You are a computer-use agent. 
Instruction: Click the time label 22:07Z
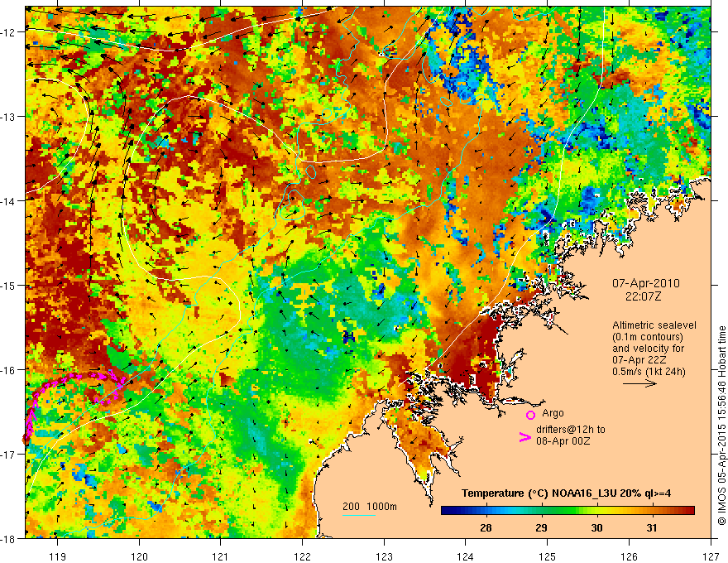[643, 296]
